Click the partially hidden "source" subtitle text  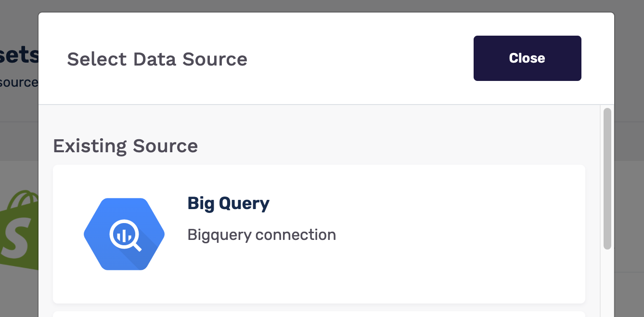19,82
